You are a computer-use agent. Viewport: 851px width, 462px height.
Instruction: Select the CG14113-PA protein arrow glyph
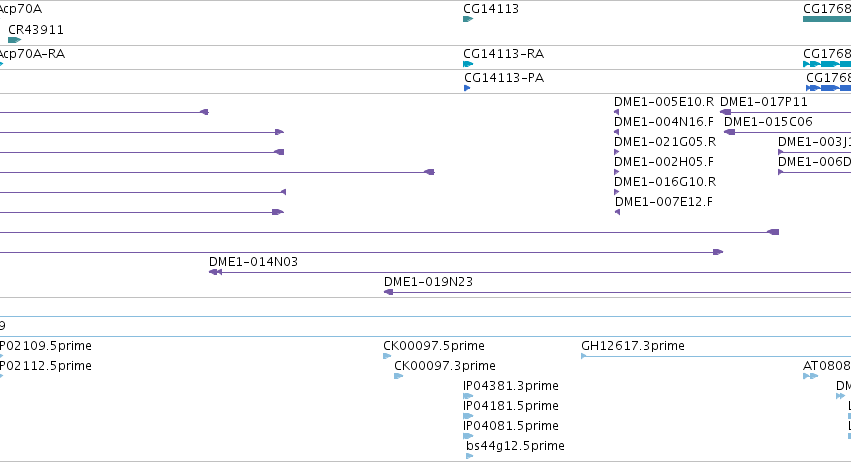point(467,88)
